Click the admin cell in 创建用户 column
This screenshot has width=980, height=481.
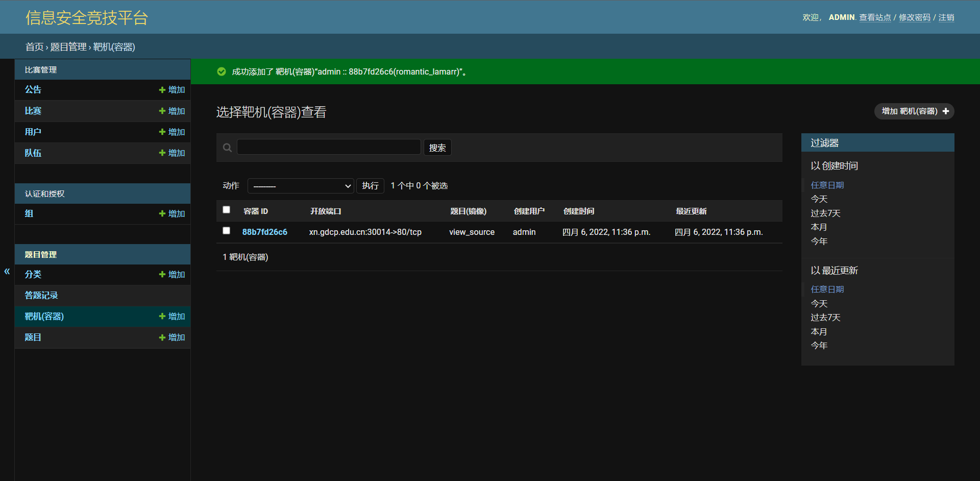(x=524, y=232)
